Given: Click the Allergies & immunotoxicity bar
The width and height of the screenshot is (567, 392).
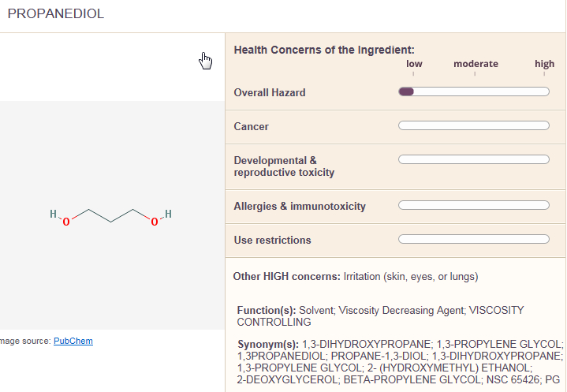Looking at the screenshot, I should coord(474,205).
